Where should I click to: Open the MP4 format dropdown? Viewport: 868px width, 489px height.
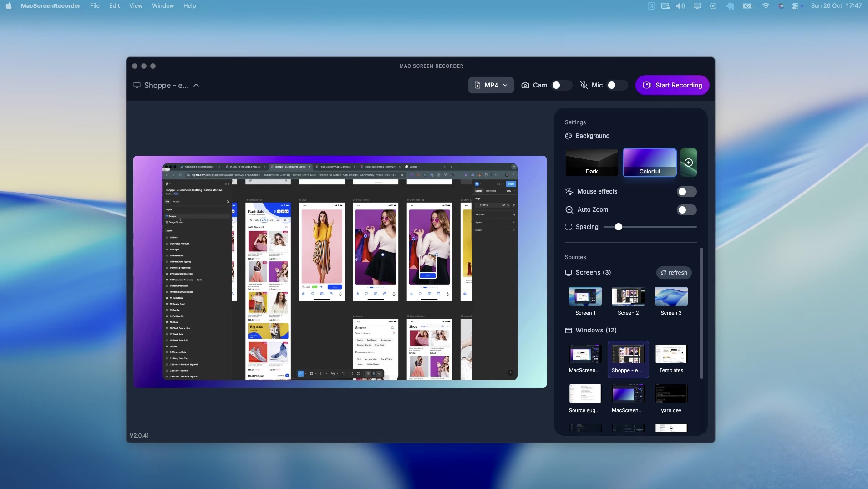pos(491,85)
